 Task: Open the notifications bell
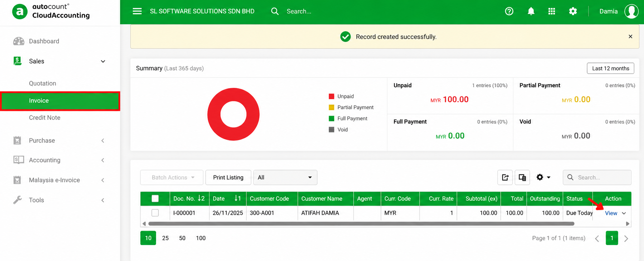tap(531, 11)
